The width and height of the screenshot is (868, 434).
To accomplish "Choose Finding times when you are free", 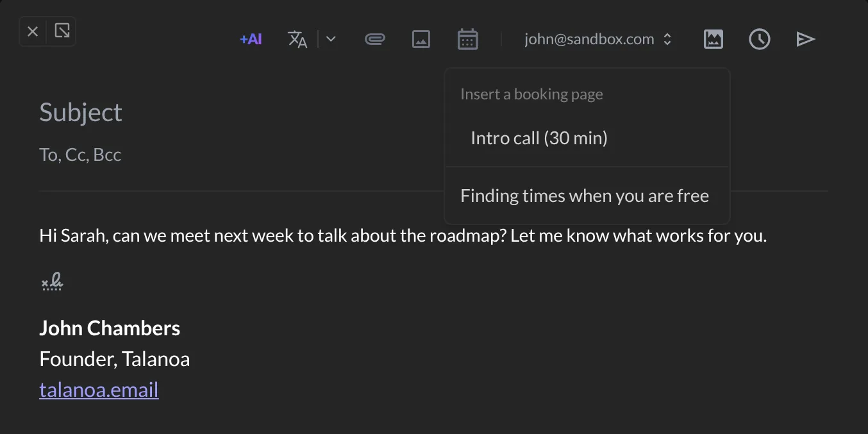I will coord(585,196).
